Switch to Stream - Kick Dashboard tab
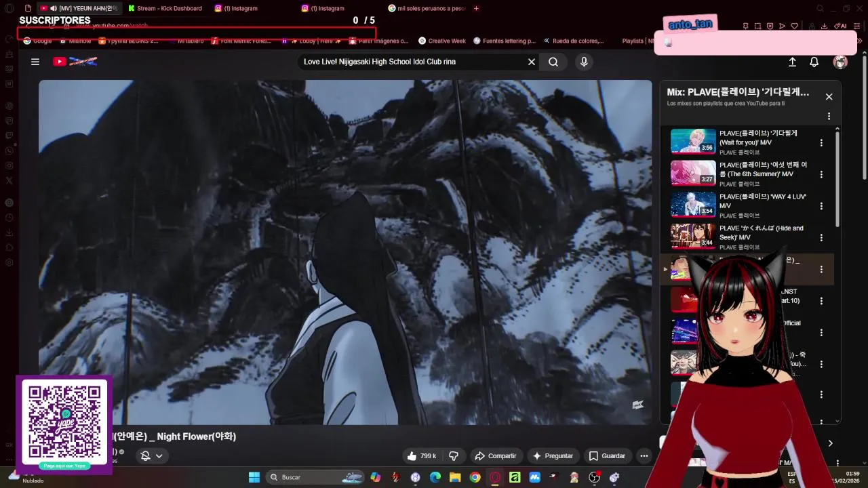The height and width of the screenshot is (488, 868). 165,8
